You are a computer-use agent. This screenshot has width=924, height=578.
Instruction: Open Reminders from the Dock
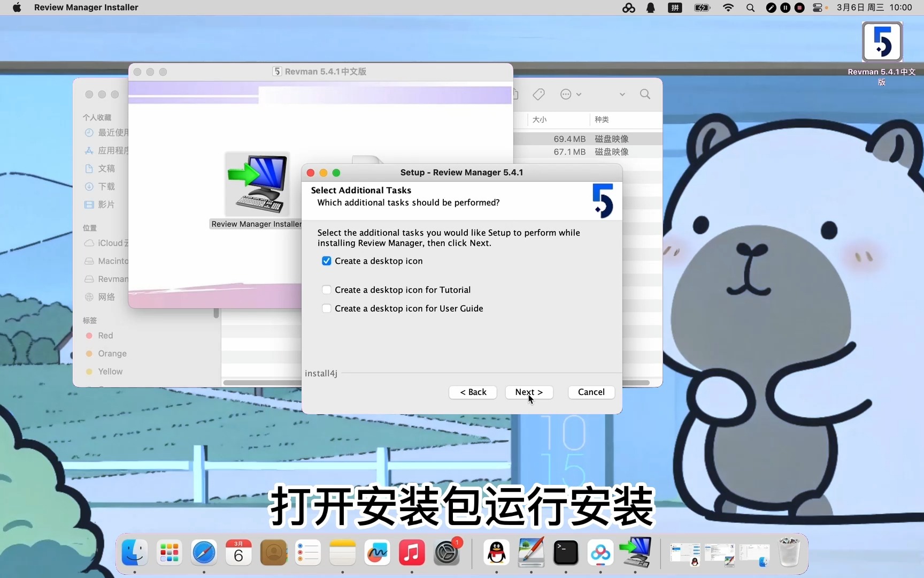coord(308,553)
